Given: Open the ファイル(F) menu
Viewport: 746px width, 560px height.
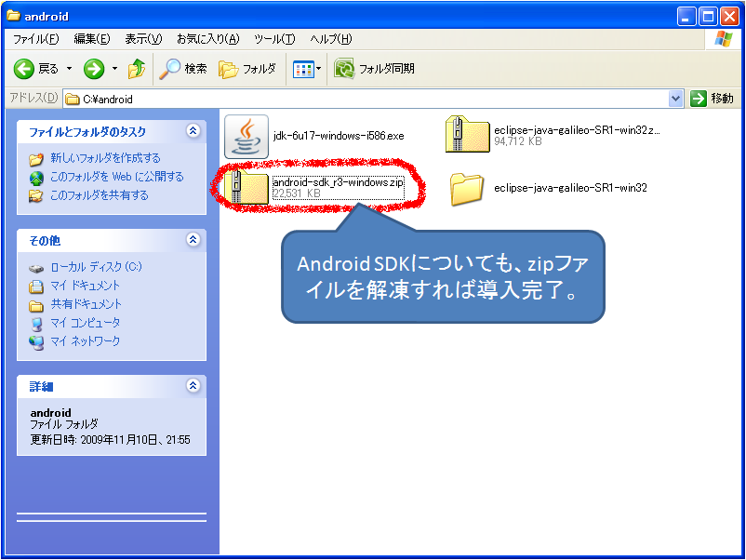Looking at the screenshot, I should [35, 39].
